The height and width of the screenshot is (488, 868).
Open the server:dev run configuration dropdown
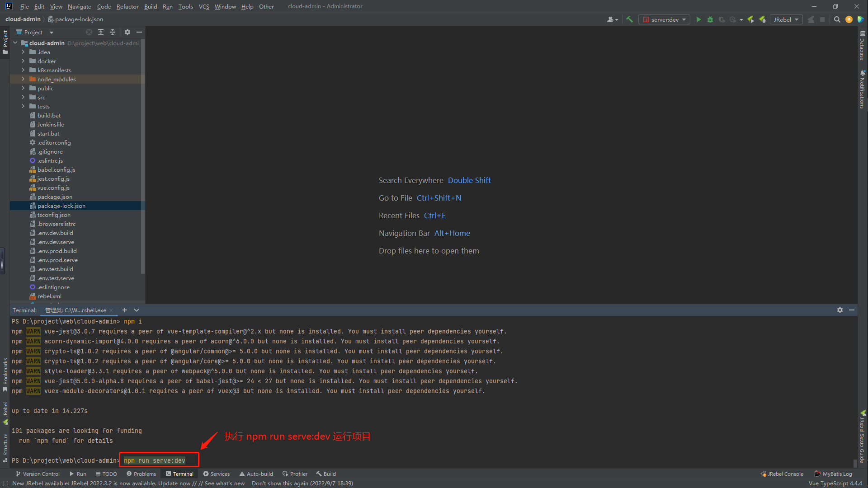point(665,19)
